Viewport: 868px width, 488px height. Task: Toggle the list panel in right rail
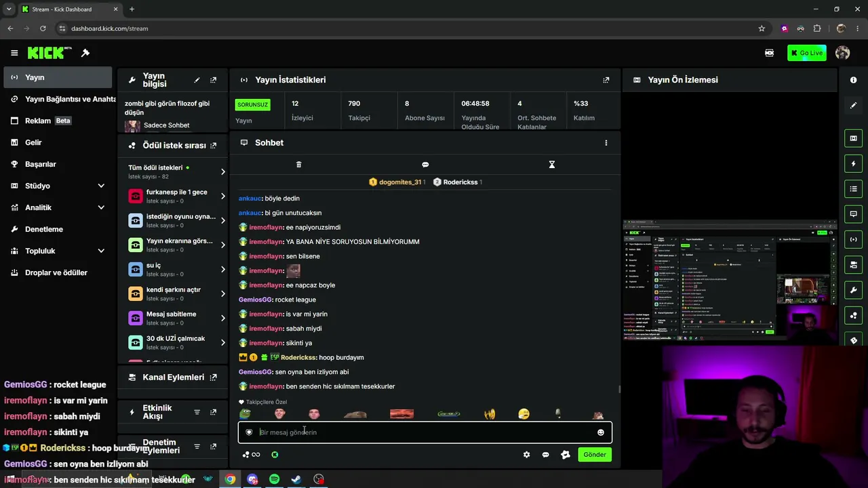click(x=854, y=189)
